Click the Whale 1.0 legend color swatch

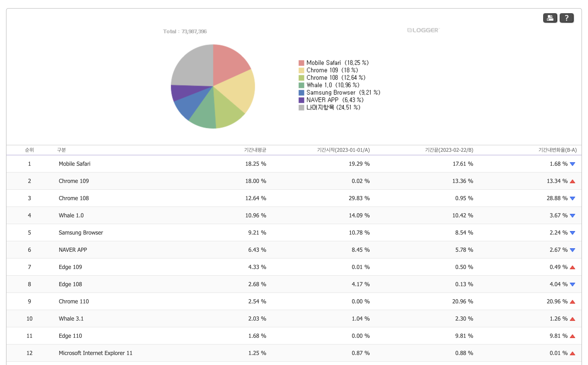[x=301, y=85]
